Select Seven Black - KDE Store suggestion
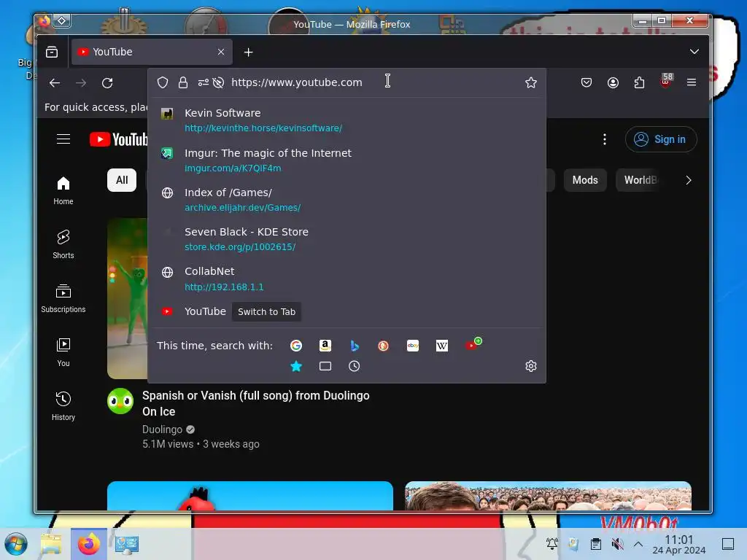Image resolution: width=747 pixels, height=560 pixels. 347,239
